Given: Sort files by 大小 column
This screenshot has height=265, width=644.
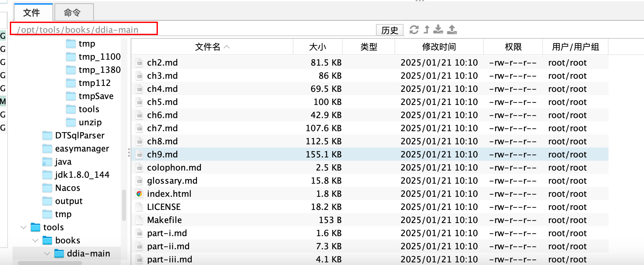Looking at the screenshot, I should coord(317,47).
